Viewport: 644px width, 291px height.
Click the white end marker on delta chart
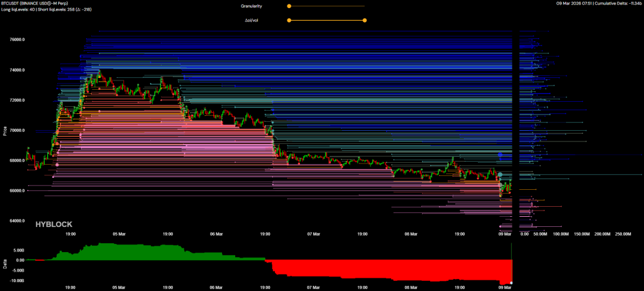511,283
